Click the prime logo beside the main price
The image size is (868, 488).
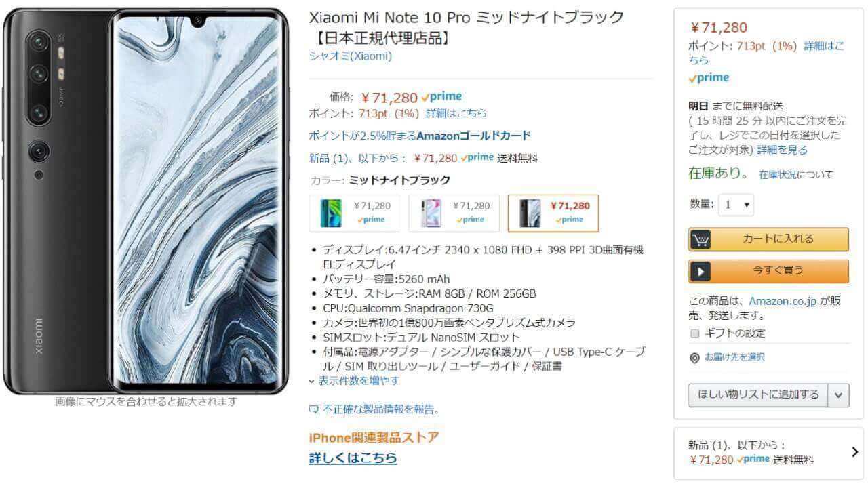[x=441, y=97]
